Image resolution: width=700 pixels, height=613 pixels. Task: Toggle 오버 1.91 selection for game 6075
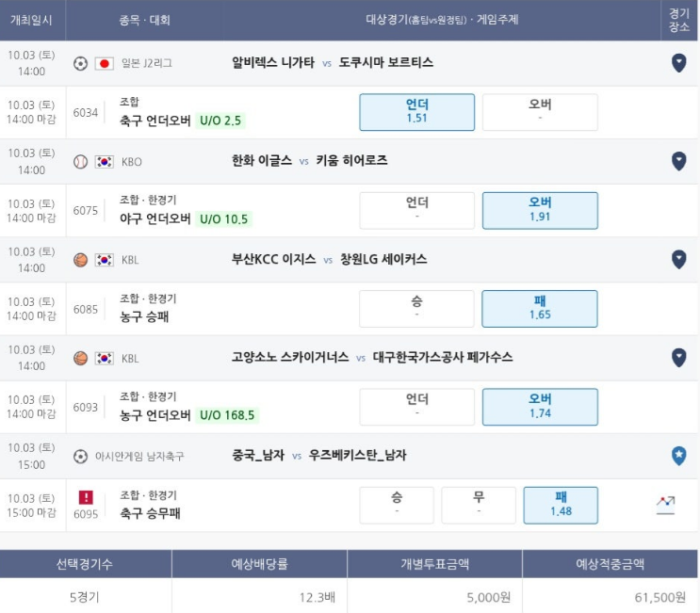pos(540,211)
